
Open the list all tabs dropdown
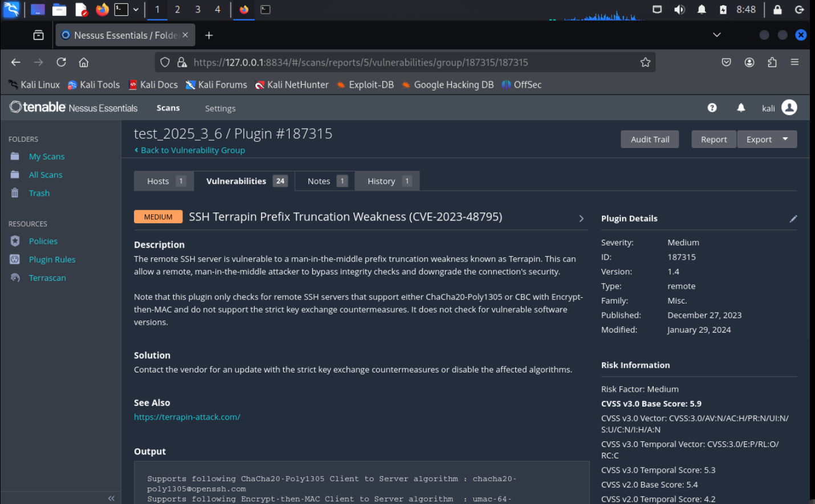(x=717, y=35)
